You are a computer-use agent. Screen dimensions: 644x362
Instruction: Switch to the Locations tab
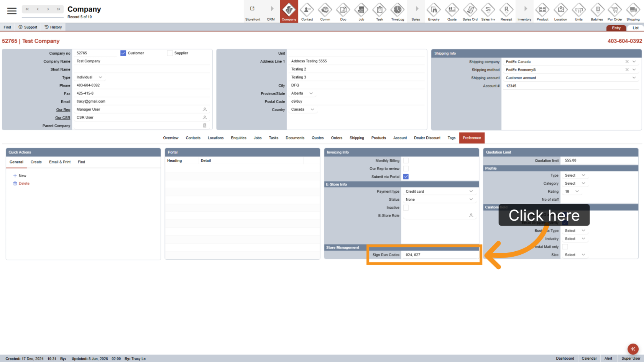(215, 138)
